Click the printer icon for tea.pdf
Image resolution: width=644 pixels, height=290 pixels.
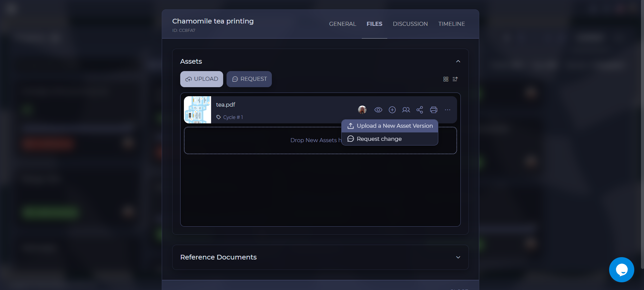pyautogui.click(x=434, y=110)
